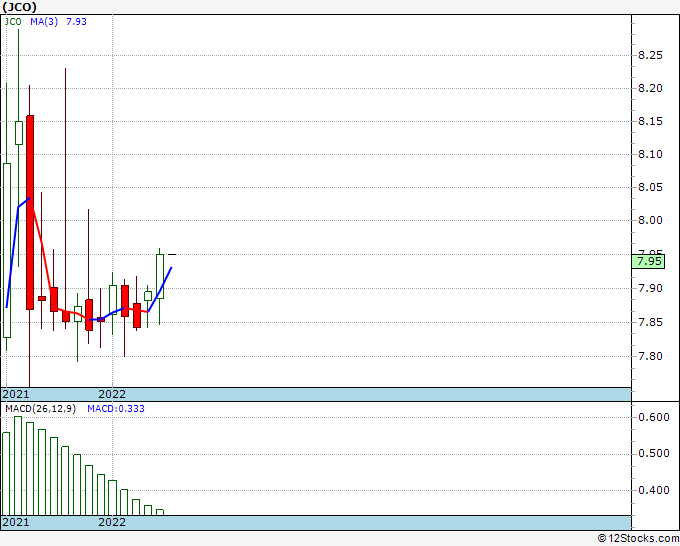Click the large red candlestick body
The image size is (680, 546).
(x=30, y=212)
